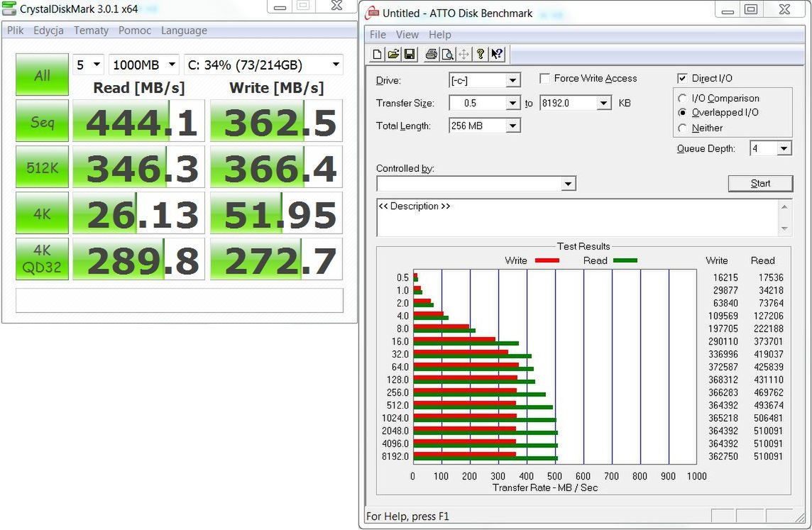Click the Description text box
812x530 pixels.
577,217
